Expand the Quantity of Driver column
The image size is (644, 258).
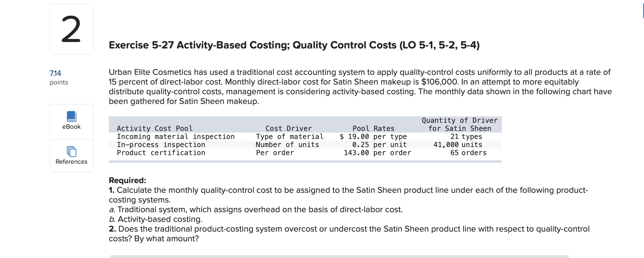[x=459, y=124]
